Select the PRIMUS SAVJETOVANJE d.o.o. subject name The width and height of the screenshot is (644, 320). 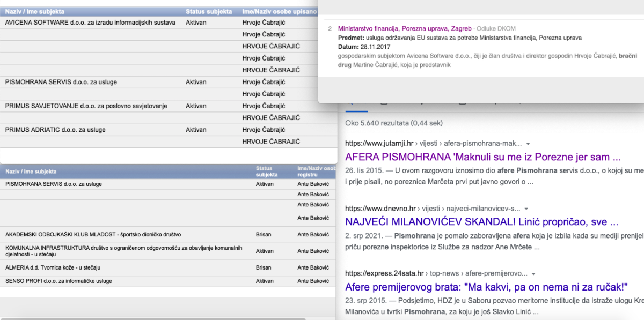point(86,106)
